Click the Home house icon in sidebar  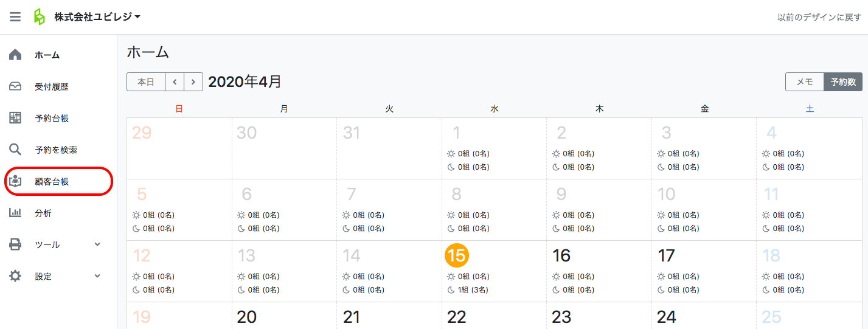pos(15,55)
